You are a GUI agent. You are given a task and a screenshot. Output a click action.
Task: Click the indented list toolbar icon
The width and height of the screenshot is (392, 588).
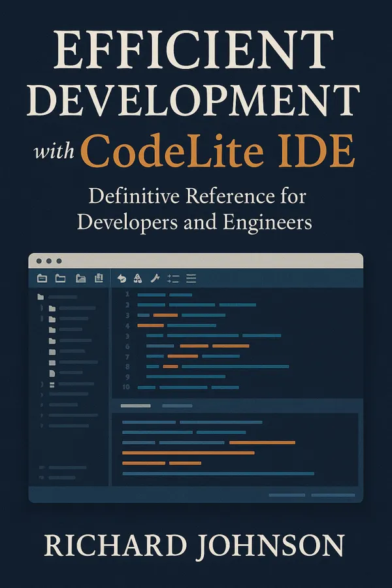click(x=173, y=278)
